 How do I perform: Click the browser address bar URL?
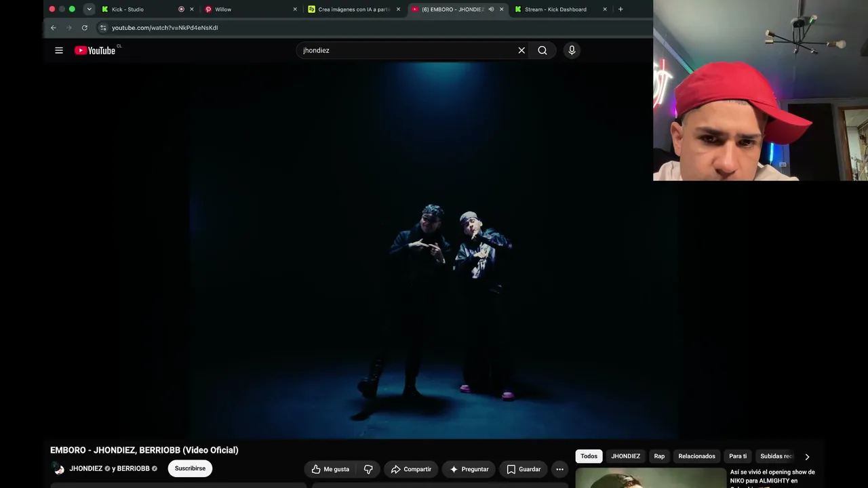(x=165, y=28)
